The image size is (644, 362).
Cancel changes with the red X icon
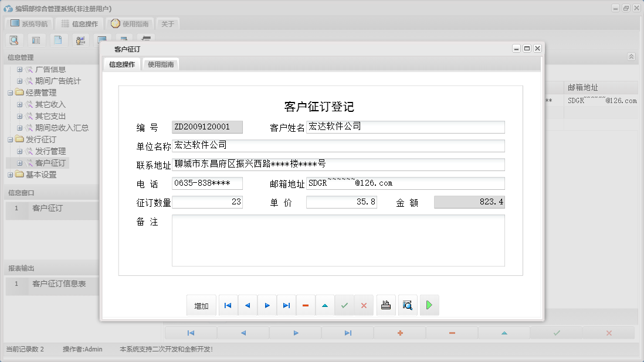(x=364, y=305)
